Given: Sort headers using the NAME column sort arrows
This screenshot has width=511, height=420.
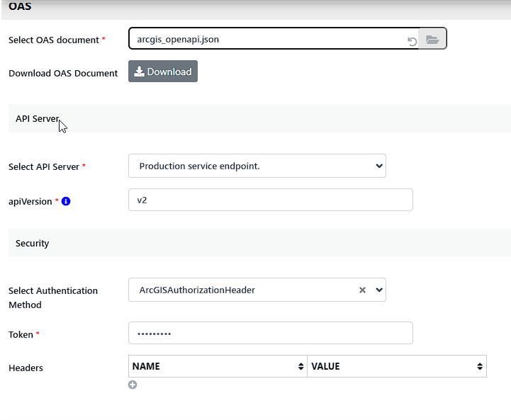Looking at the screenshot, I should coord(301,367).
